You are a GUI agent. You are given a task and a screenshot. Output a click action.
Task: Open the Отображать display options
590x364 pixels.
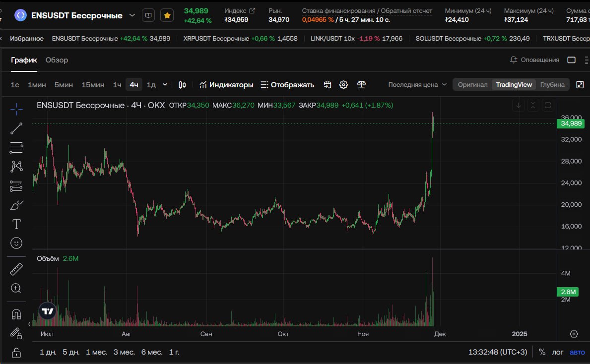287,85
